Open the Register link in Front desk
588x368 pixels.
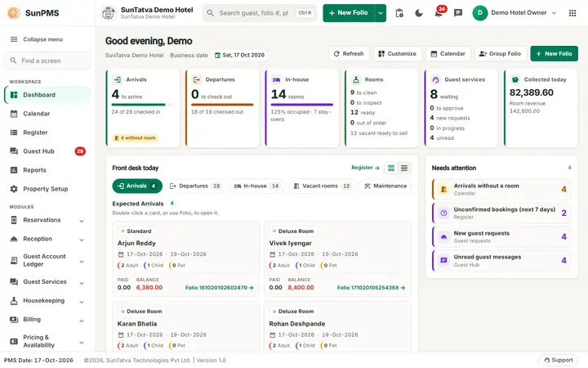(365, 168)
